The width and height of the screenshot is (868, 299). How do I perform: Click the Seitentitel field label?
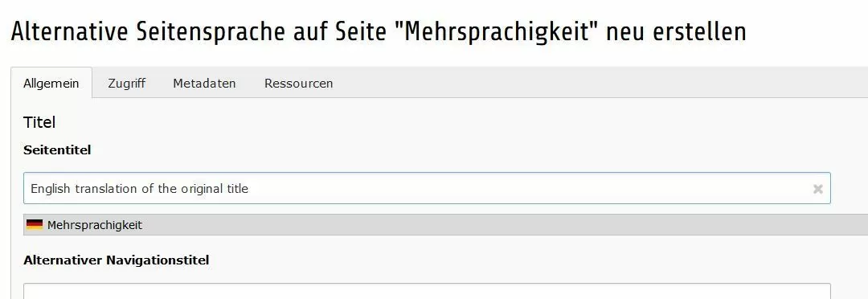tap(57, 150)
